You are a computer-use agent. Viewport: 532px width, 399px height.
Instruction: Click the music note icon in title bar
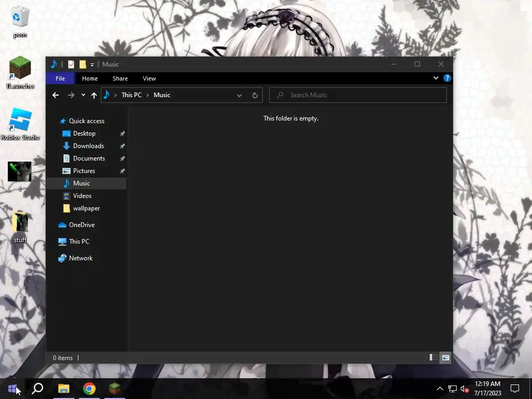(54, 64)
